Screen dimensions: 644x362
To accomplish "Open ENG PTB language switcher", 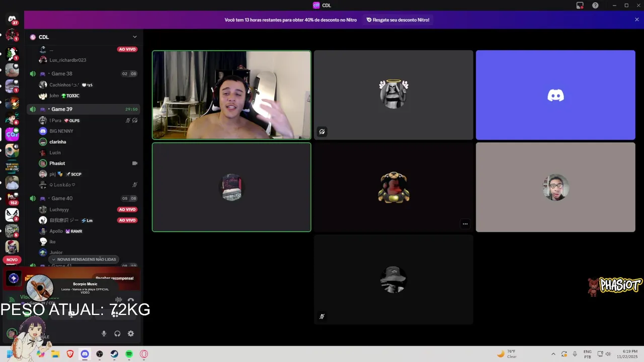I will (587, 354).
